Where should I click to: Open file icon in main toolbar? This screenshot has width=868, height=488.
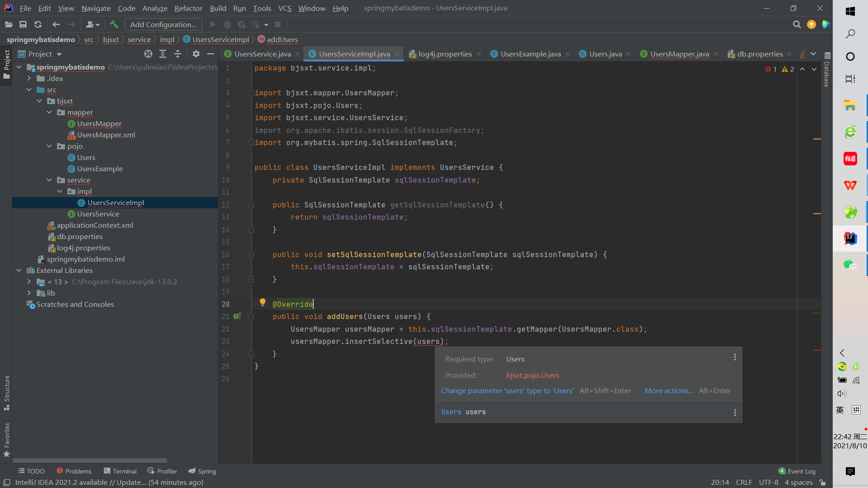click(9, 24)
